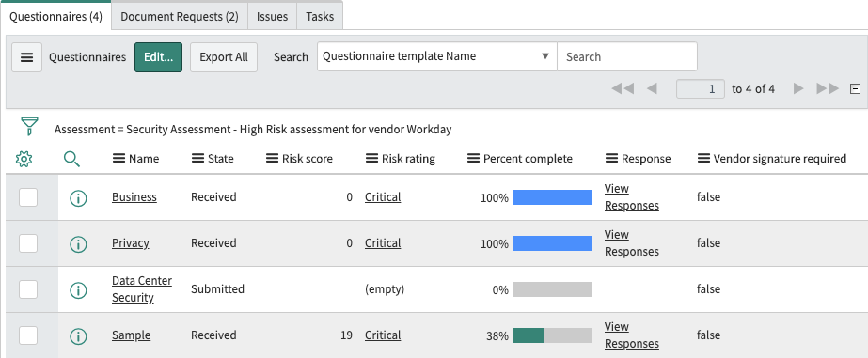Open Risk rating column menu icon
The image size is (868, 358).
[x=372, y=159]
